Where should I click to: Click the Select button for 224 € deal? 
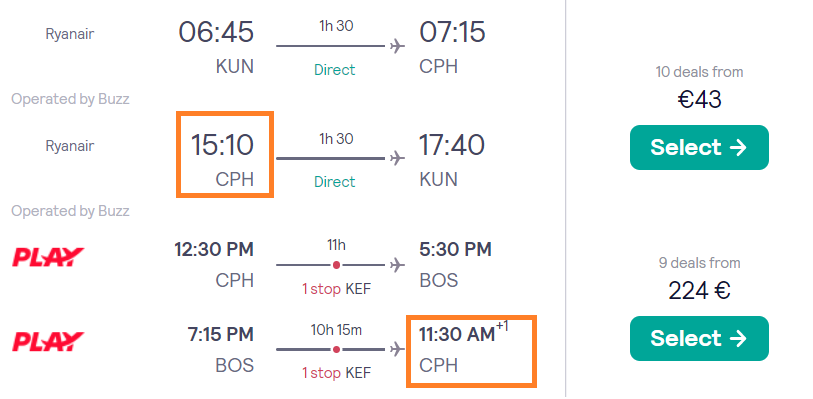click(x=699, y=338)
